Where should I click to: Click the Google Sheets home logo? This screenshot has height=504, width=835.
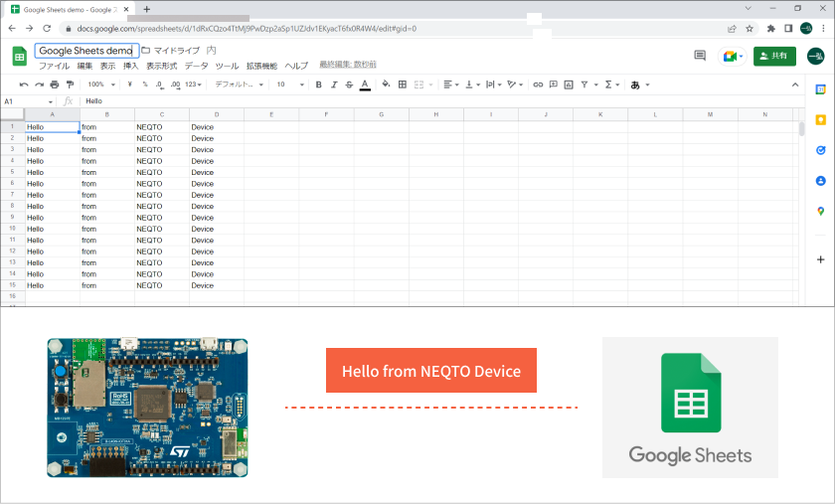(20, 56)
